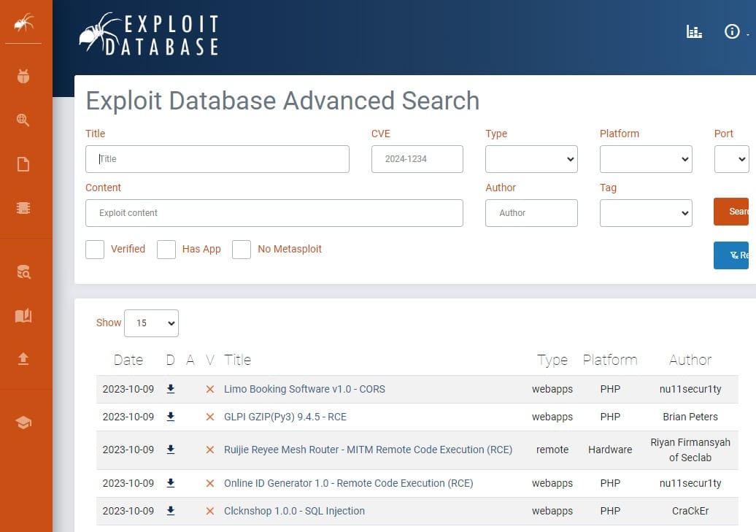Sort results by Author column header

(690, 360)
